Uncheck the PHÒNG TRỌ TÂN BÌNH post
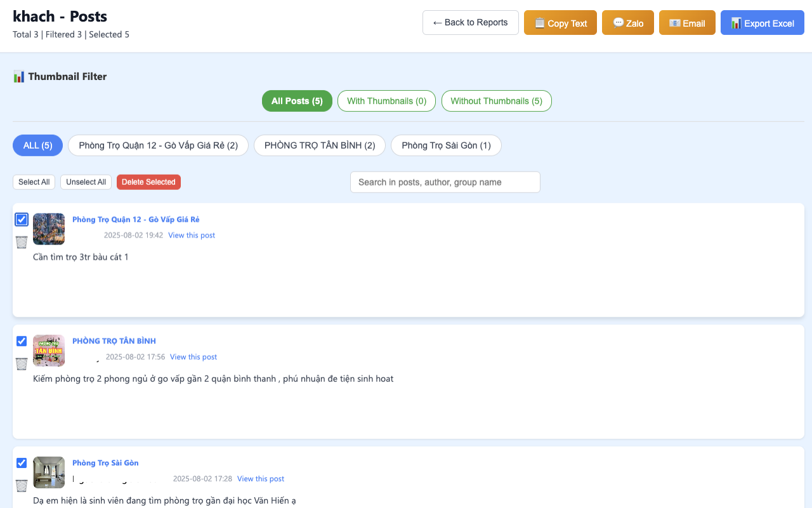 [21, 341]
